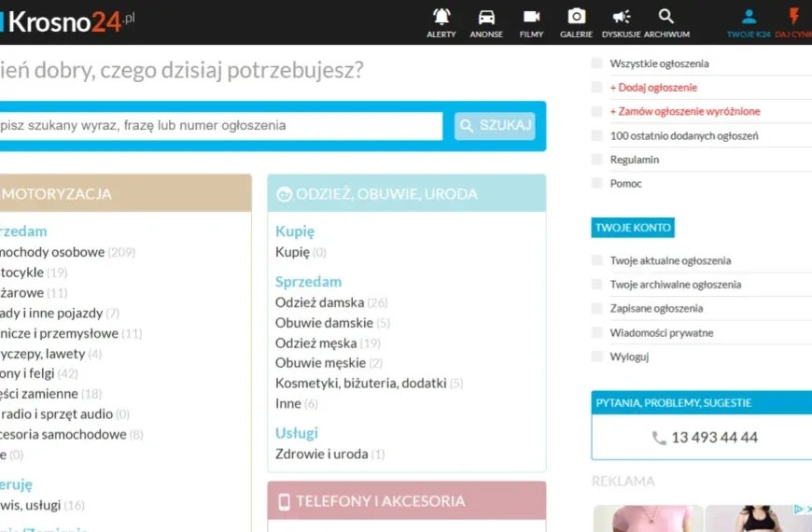Open 100 ostatnio dodanych ogłoszeń

tap(683, 135)
